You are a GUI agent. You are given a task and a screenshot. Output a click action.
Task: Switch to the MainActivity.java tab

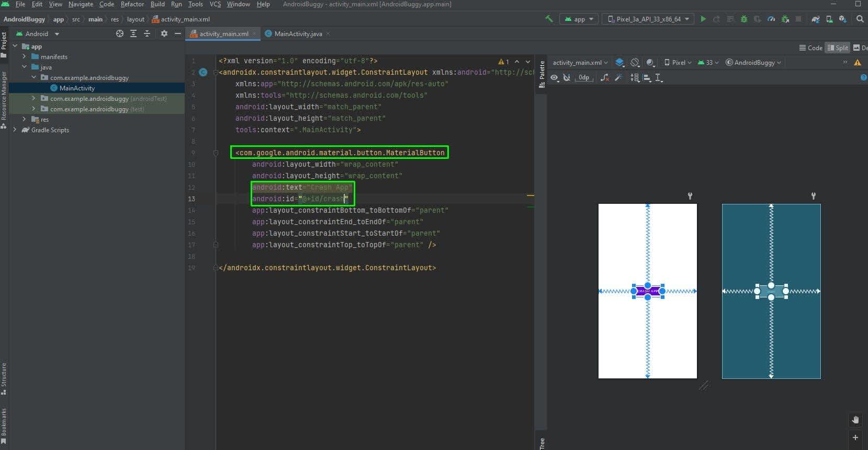298,33
